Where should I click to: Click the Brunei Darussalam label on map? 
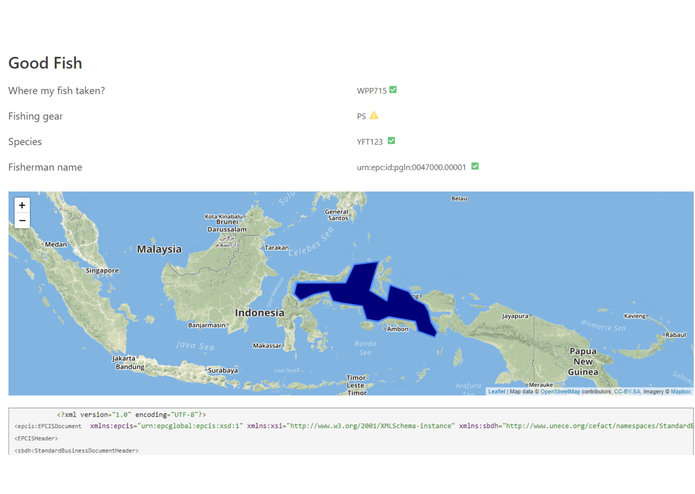point(227,226)
